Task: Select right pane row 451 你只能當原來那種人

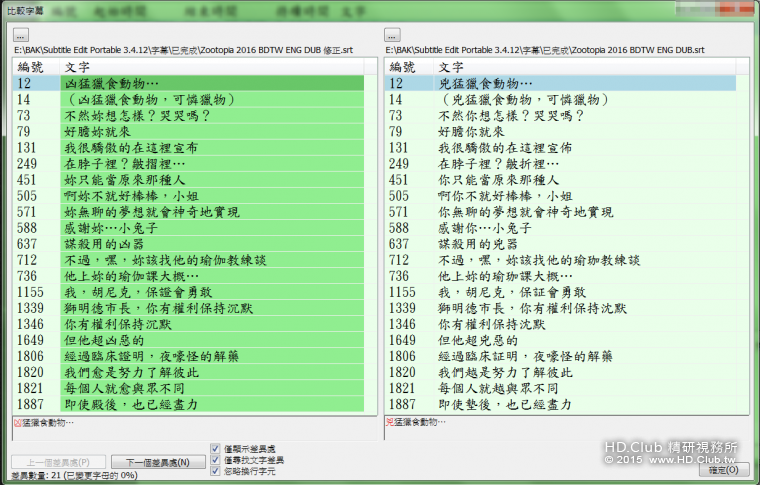Action: coord(561,180)
